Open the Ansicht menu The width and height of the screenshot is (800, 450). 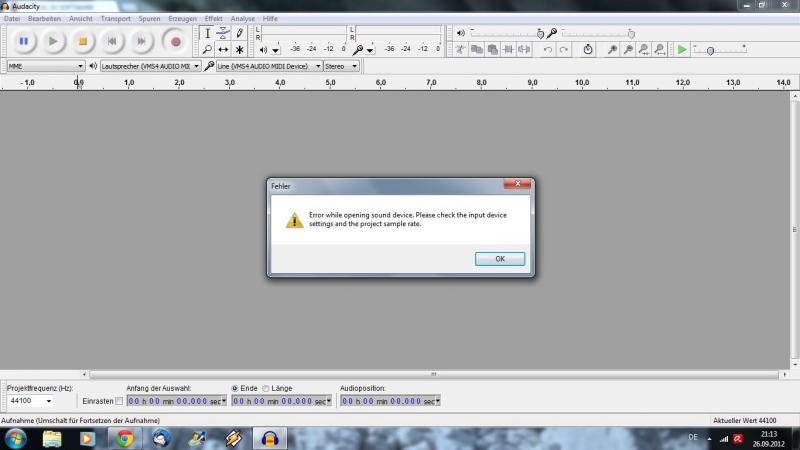click(x=81, y=19)
